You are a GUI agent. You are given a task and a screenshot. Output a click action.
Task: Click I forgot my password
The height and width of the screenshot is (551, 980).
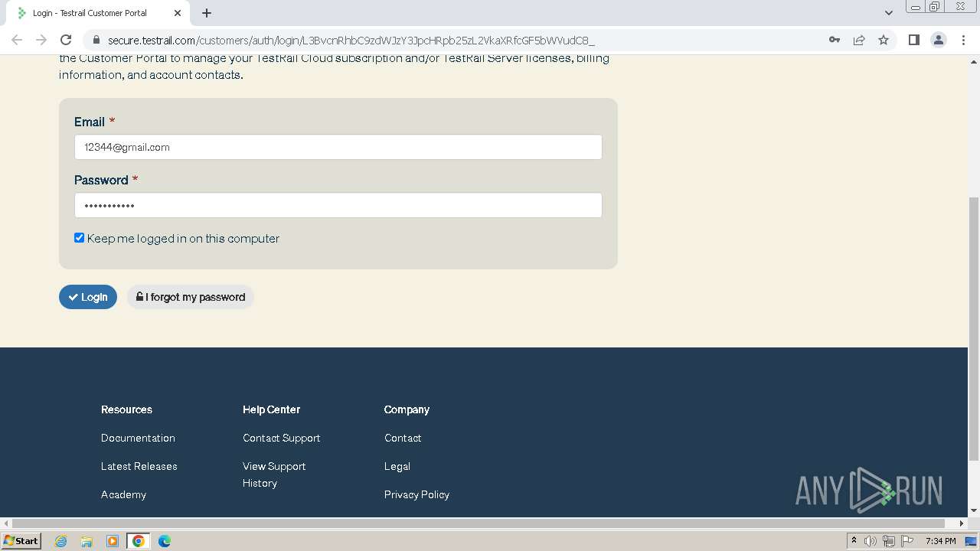click(191, 297)
